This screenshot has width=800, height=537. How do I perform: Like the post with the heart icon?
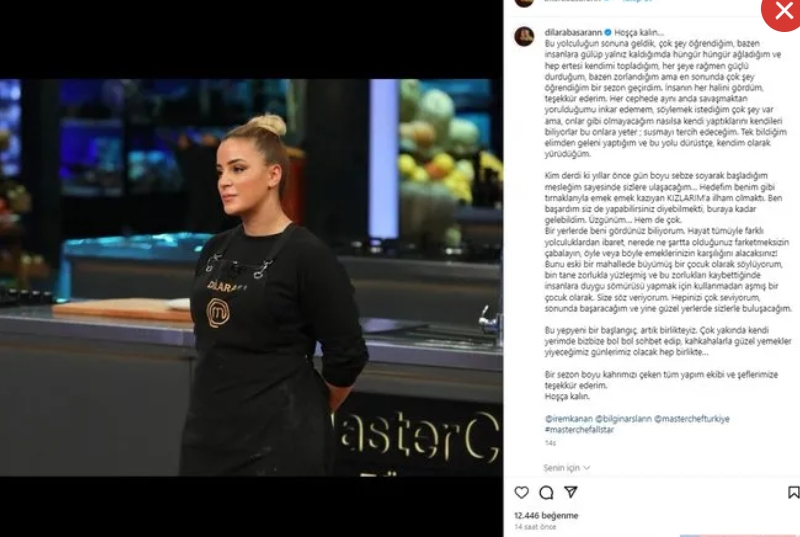point(521,492)
